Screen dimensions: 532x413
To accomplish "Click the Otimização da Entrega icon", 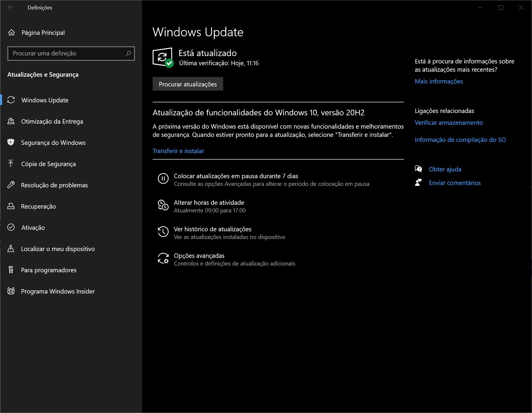I will coord(11,121).
